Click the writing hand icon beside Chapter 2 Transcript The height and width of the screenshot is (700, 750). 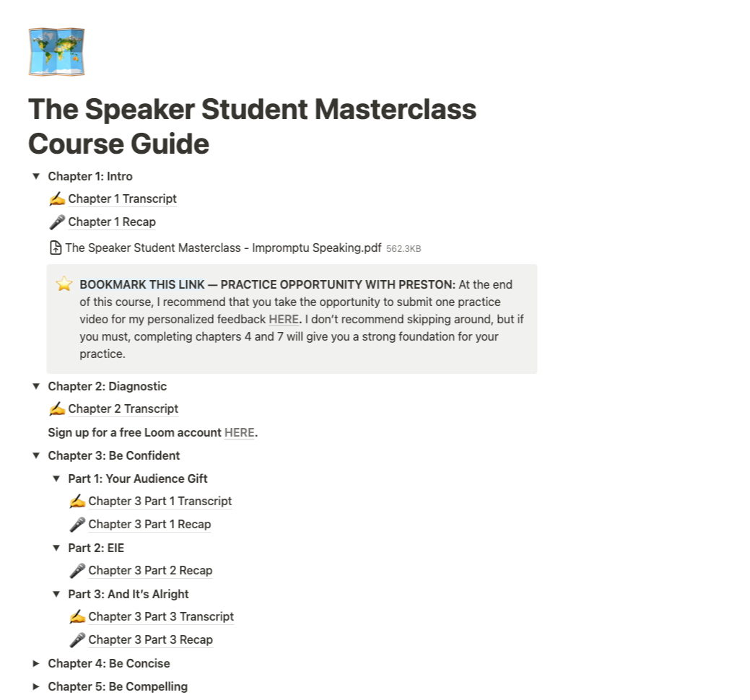click(57, 409)
